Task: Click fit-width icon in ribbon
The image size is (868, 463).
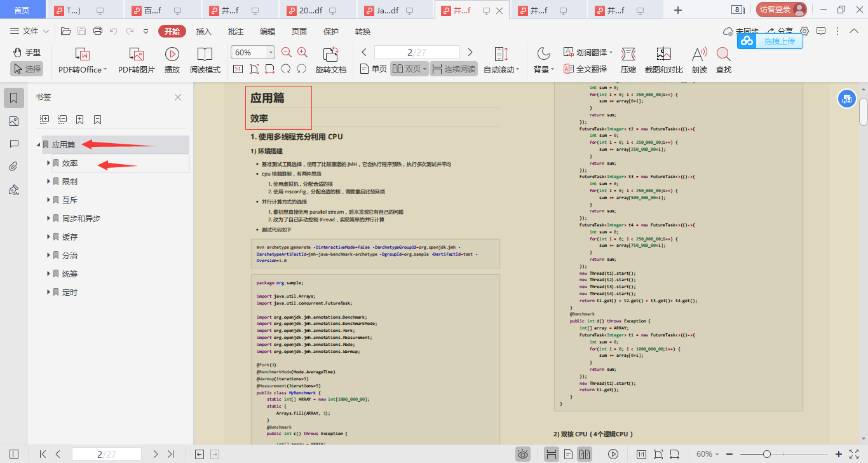Action: coord(269,69)
